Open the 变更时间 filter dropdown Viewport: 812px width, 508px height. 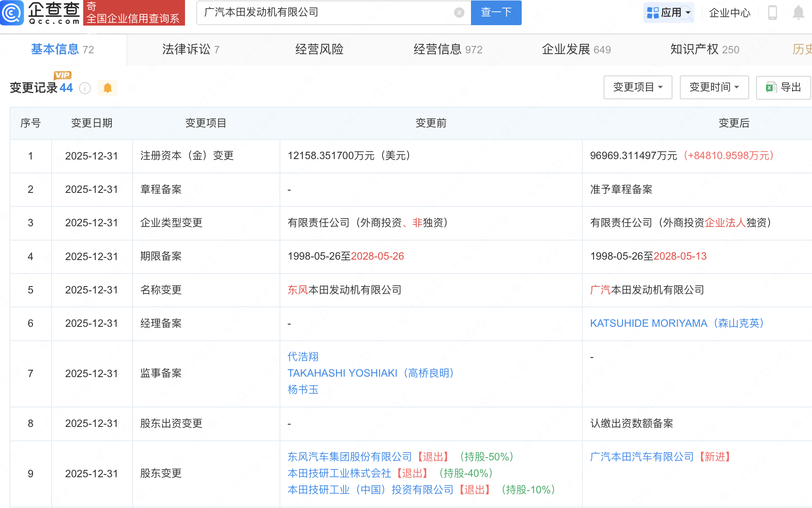tap(714, 88)
